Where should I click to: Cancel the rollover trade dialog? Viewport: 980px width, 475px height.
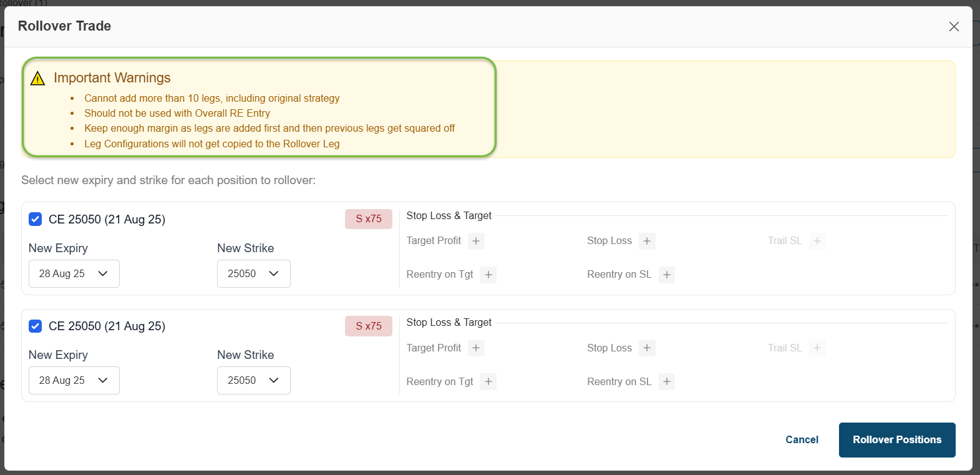point(802,440)
